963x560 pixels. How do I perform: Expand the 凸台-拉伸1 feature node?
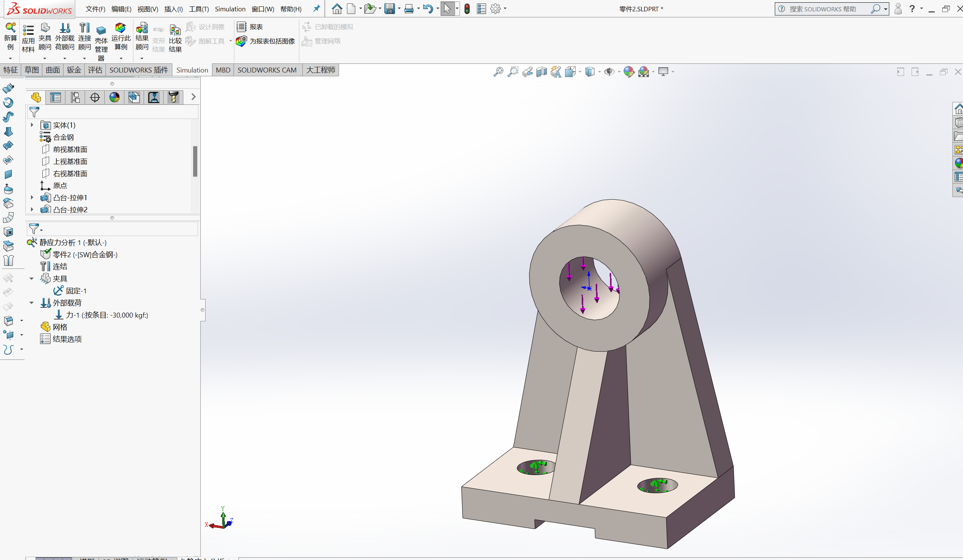coord(32,197)
